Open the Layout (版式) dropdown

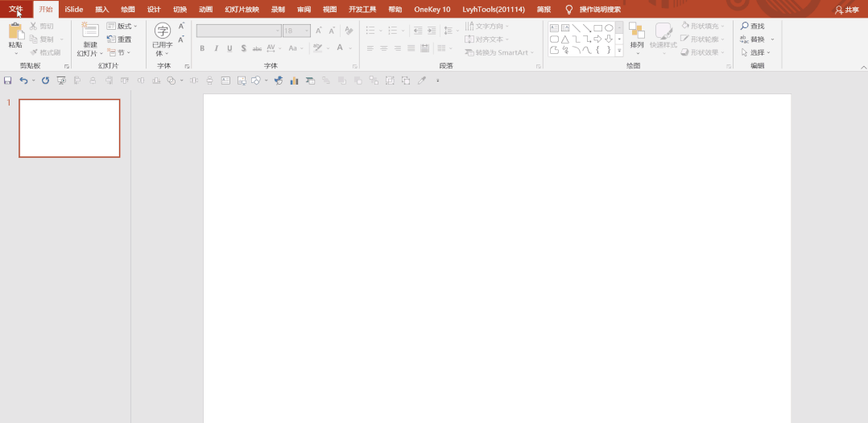pos(122,26)
